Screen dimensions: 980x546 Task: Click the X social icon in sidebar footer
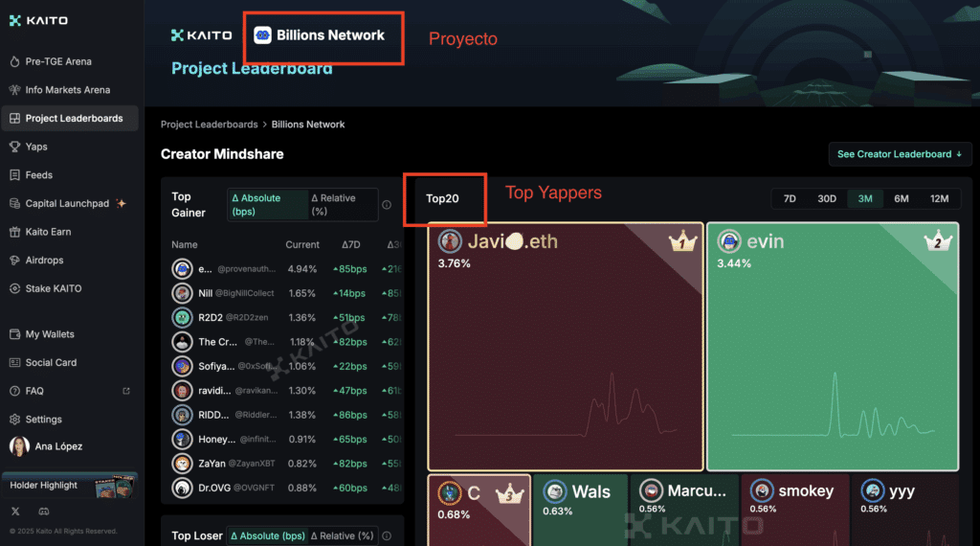(x=15, y=512)
